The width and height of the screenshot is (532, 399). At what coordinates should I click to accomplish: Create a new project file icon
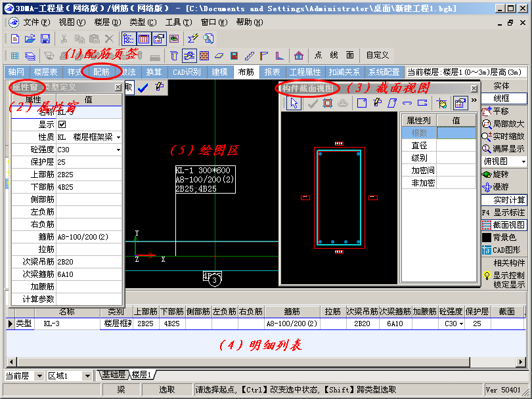pos(14,39)
